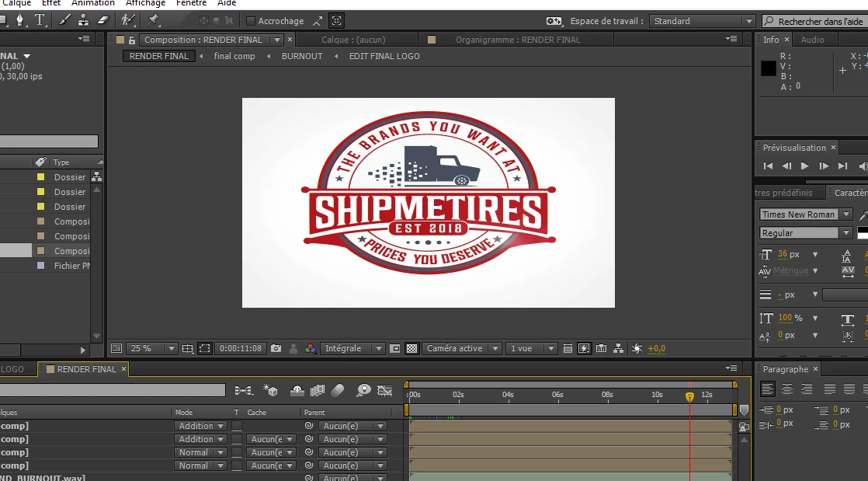Click the text fill color swatch

click(863, 230)
